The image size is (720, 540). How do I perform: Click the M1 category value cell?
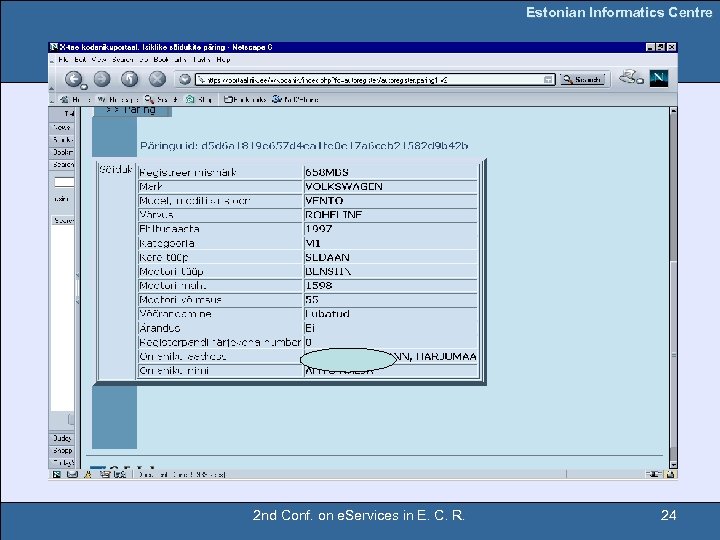pyautogui.click(x=390, y=243)
